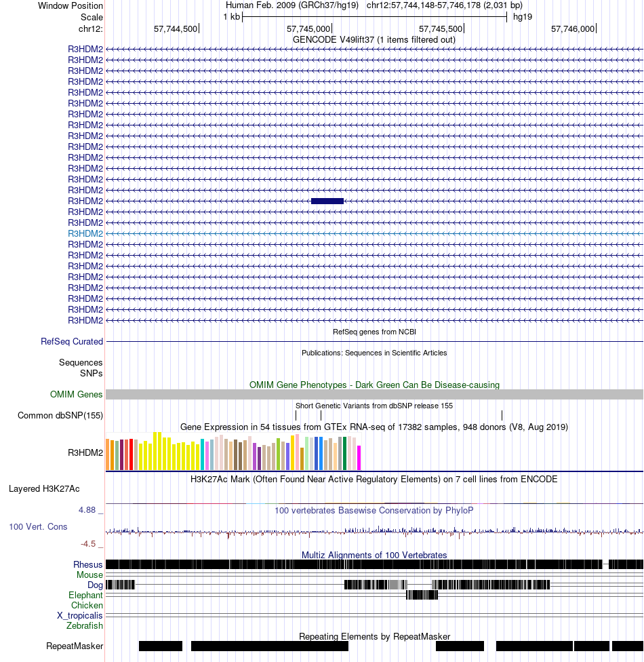Click the 57,744,500 ruler position
Image resolution: width=644 pixels, height=662 pixels.
point(176,29)
